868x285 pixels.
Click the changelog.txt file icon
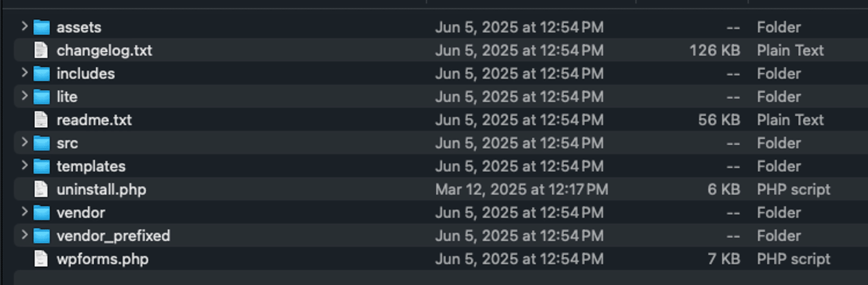[41, 50]
